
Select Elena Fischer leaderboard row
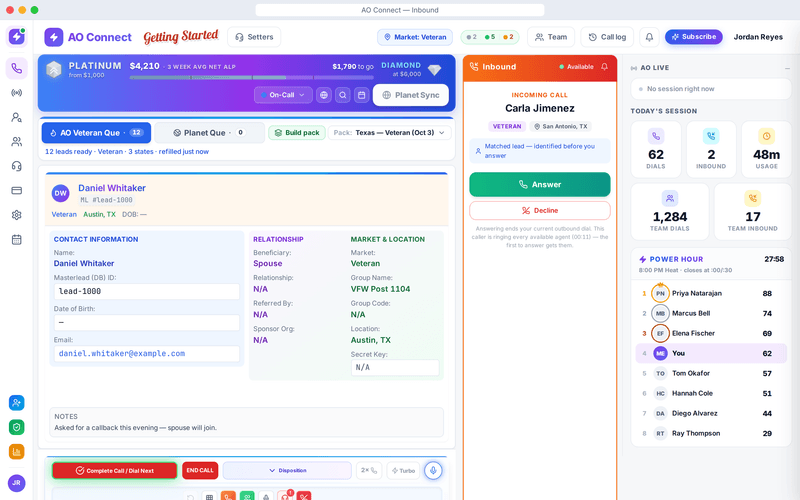click(x=711, y=333)
